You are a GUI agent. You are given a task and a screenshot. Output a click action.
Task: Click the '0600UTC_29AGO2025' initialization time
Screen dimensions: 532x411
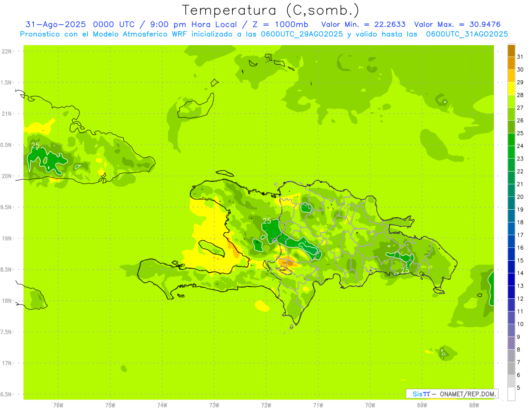tap(301, 34)
